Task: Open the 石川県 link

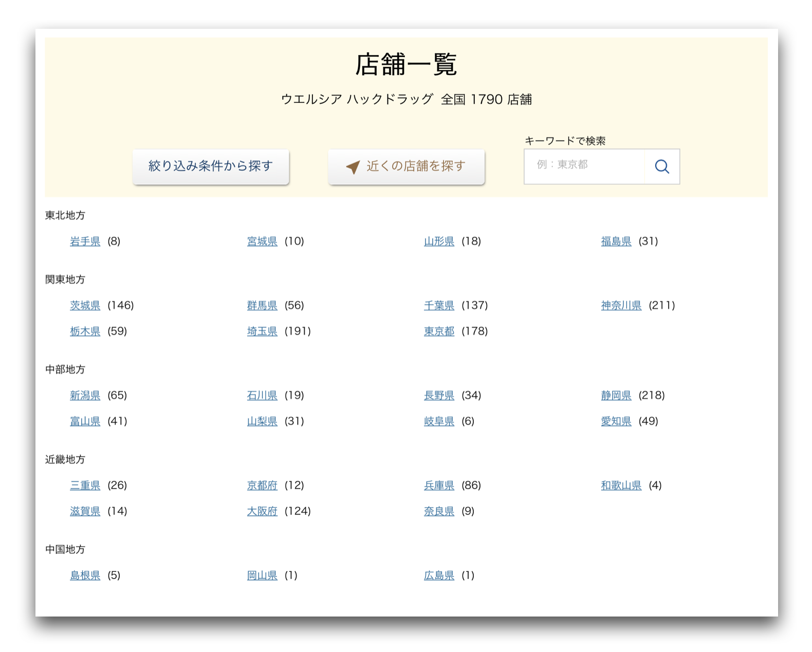Action: tap(262, 395)
